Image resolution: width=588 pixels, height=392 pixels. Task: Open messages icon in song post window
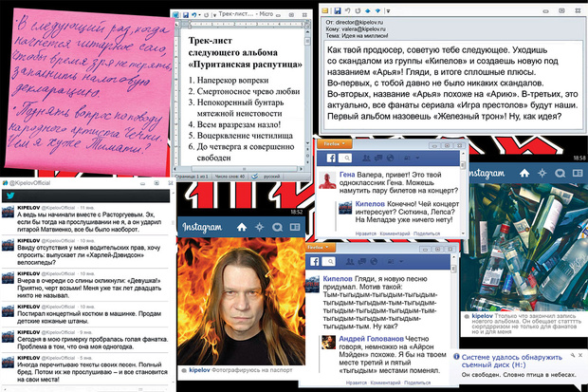pos(362,261)
